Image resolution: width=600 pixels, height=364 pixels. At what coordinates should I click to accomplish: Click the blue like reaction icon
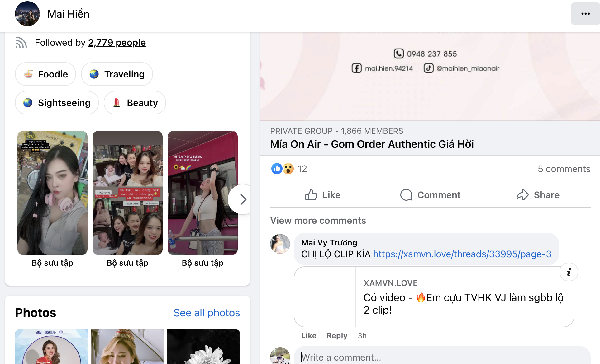coord(277,169)
